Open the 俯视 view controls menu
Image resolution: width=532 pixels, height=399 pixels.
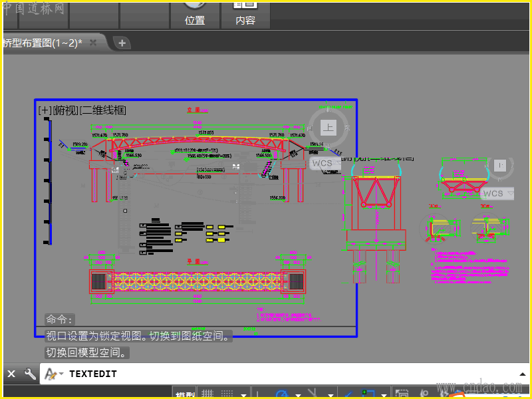[x=65, y=110]
